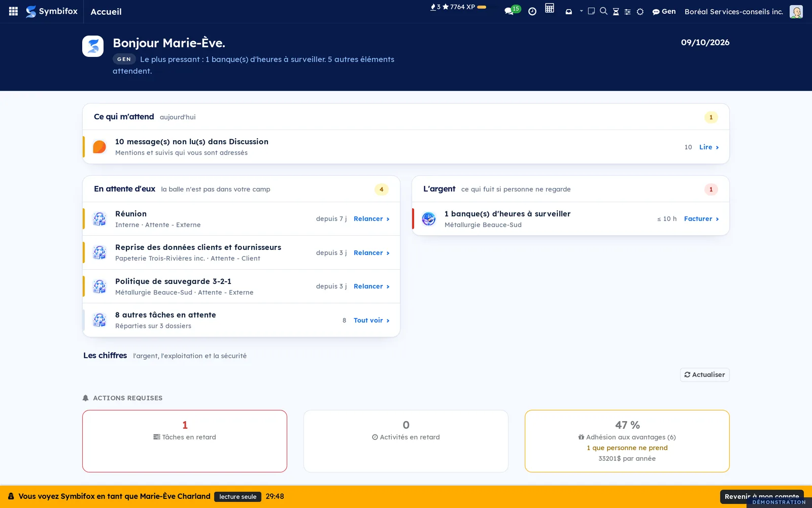Screen dimensions: 812x508
Task: Click the Réunion task project icon
Action: (x=99, y=219)
